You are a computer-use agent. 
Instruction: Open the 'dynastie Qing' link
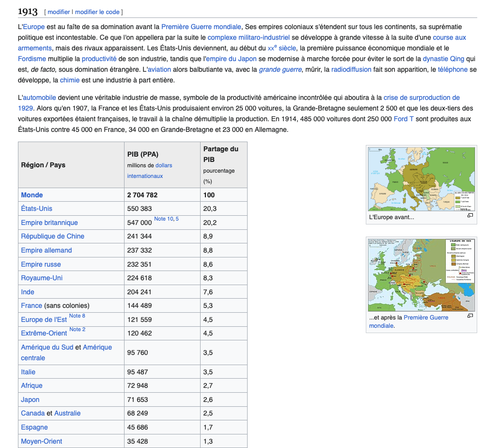[443, 59]
